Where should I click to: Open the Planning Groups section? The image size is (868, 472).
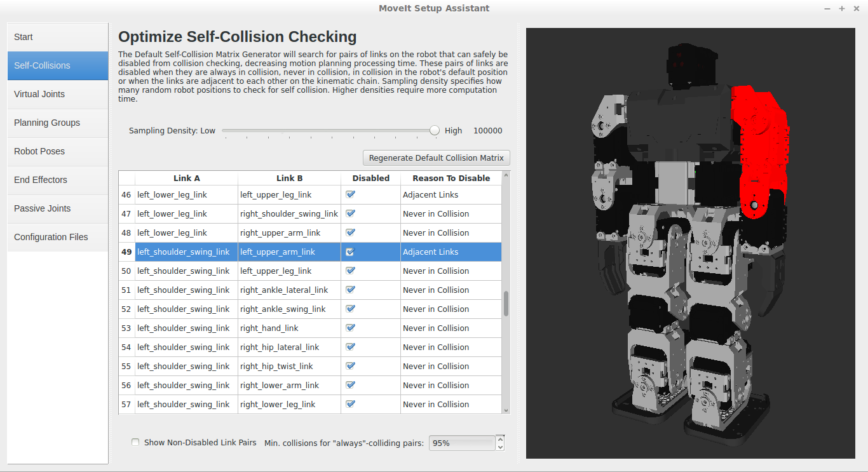coord(57,123)
